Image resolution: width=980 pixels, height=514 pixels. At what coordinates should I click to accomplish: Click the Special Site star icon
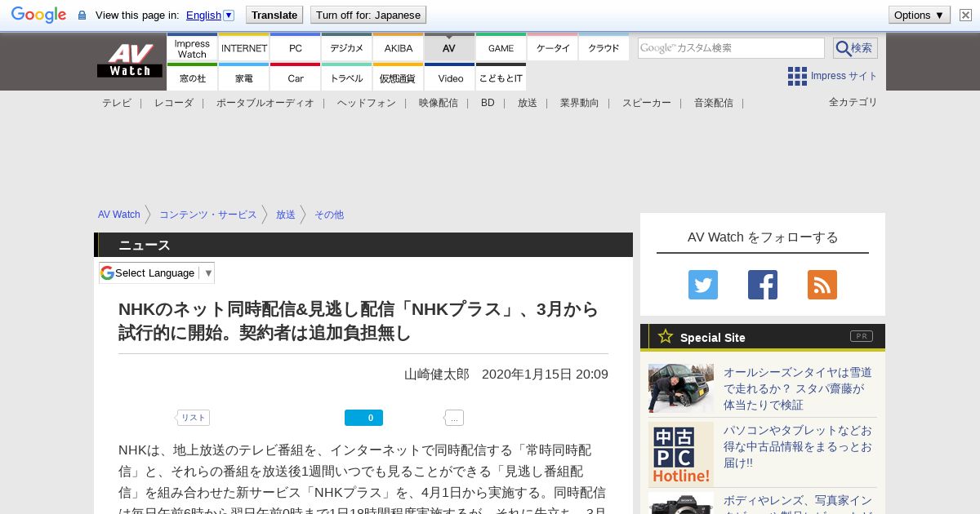[666, 336]
